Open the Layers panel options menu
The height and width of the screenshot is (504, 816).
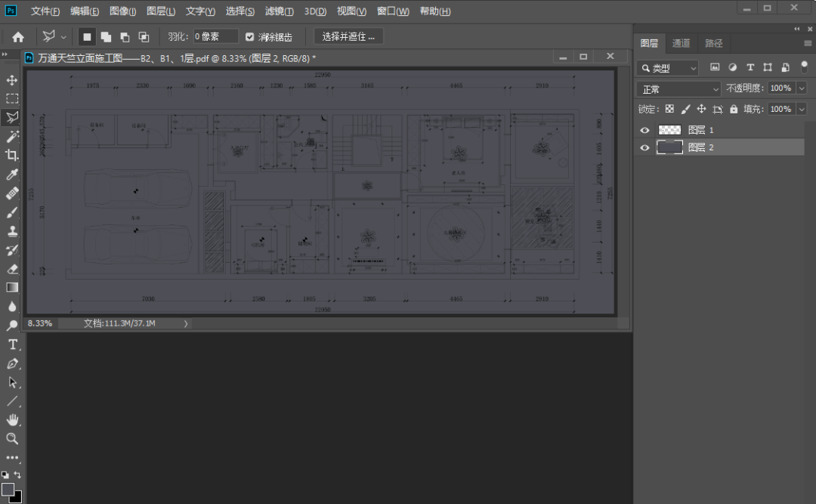click(808, 43)
